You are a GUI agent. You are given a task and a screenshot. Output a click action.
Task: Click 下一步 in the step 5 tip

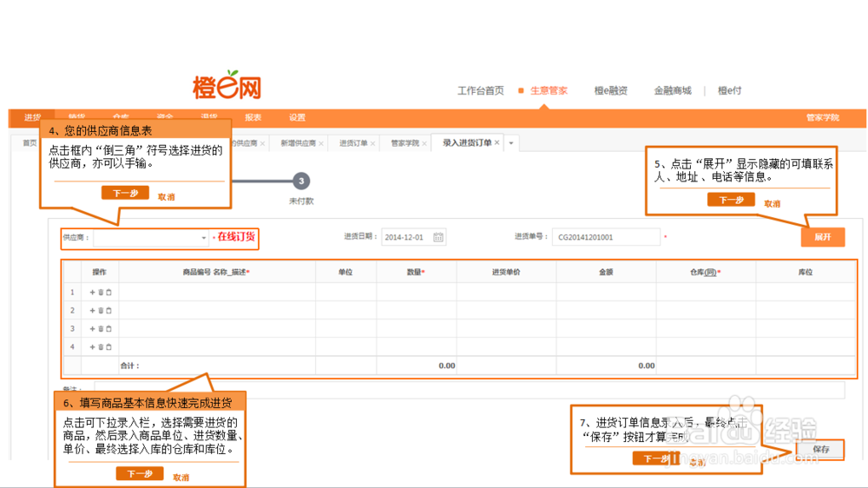pyautogui.click(x=731, y=200)
